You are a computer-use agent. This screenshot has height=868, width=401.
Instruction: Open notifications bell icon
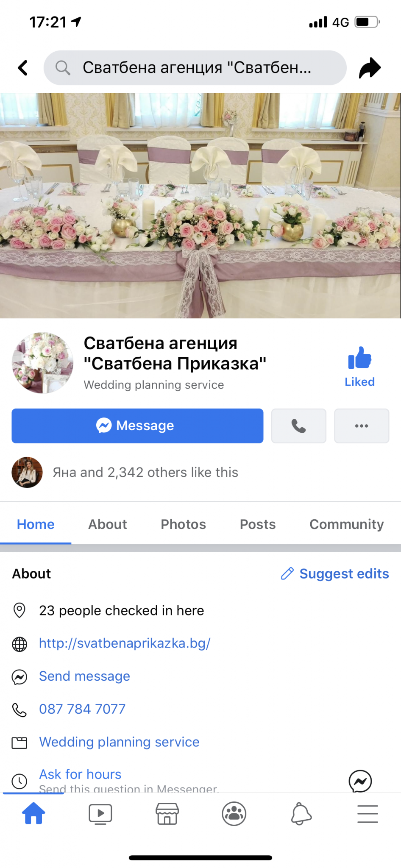[x=301, y=814]
